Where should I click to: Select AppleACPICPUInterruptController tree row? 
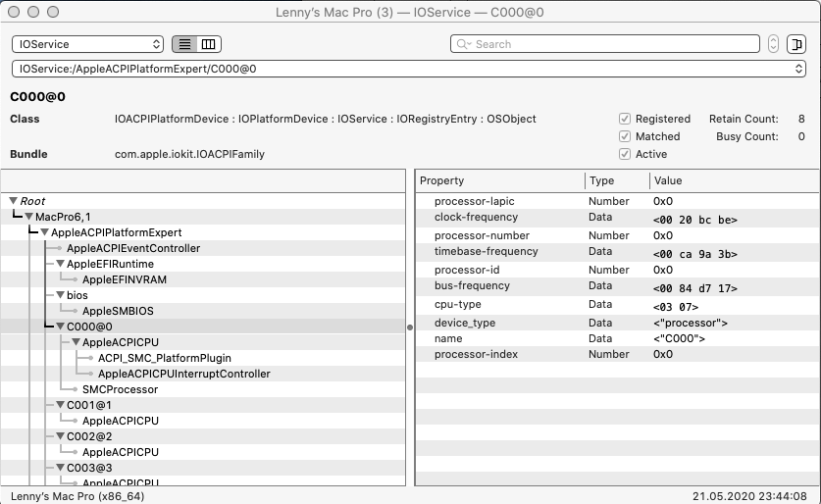[203, 374]
